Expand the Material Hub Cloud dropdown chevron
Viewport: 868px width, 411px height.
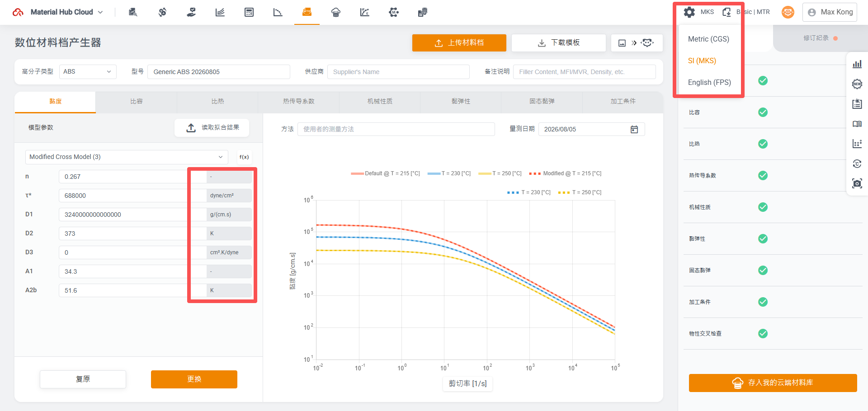(x=100, y=12)
